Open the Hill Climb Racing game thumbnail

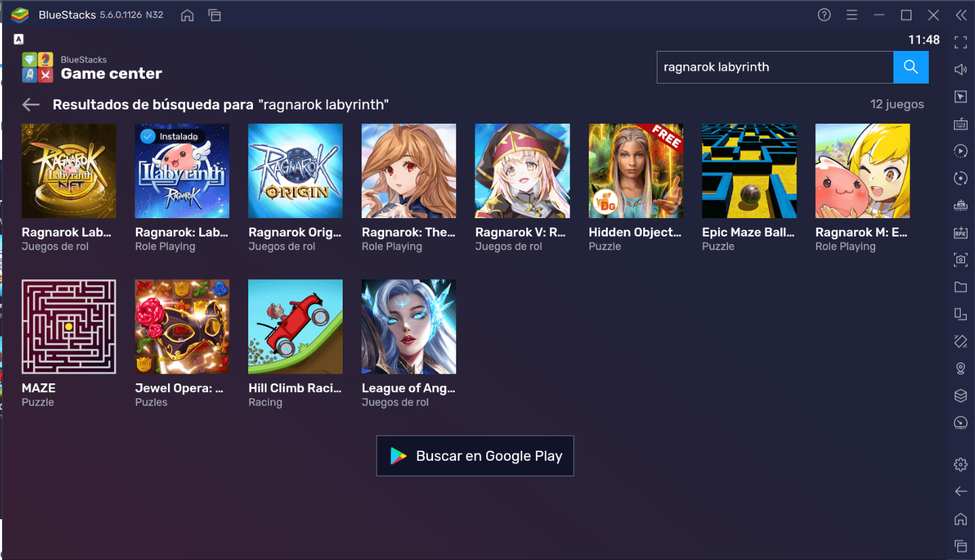tap(296, 326)
